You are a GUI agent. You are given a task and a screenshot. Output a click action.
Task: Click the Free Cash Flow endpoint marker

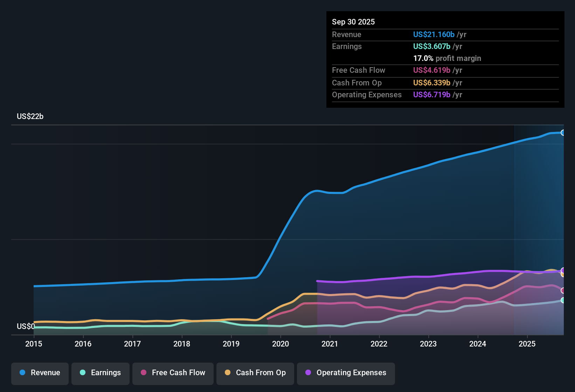click(x=563, y=290)
